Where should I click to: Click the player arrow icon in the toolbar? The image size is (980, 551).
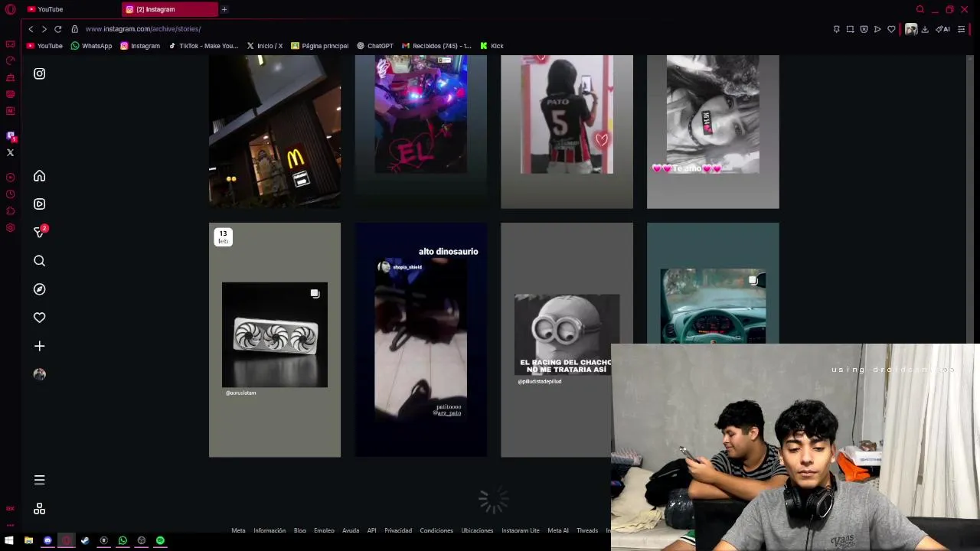click(x=877, y=29)
